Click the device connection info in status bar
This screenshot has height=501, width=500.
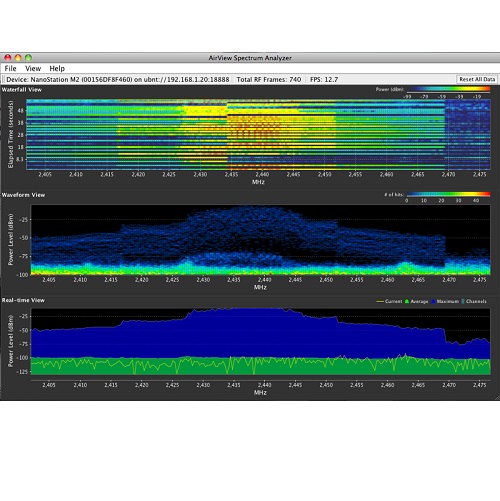pyautogui.click(x=118, y=79)
